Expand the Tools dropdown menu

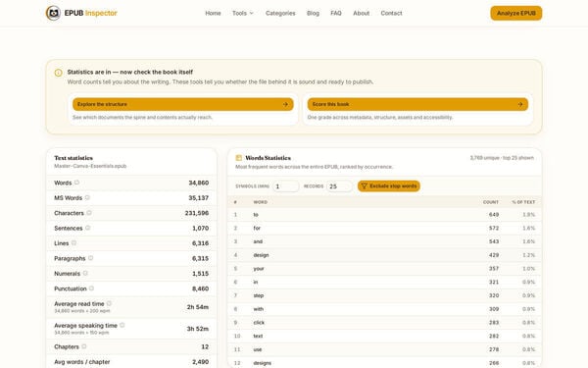[243, 13]
